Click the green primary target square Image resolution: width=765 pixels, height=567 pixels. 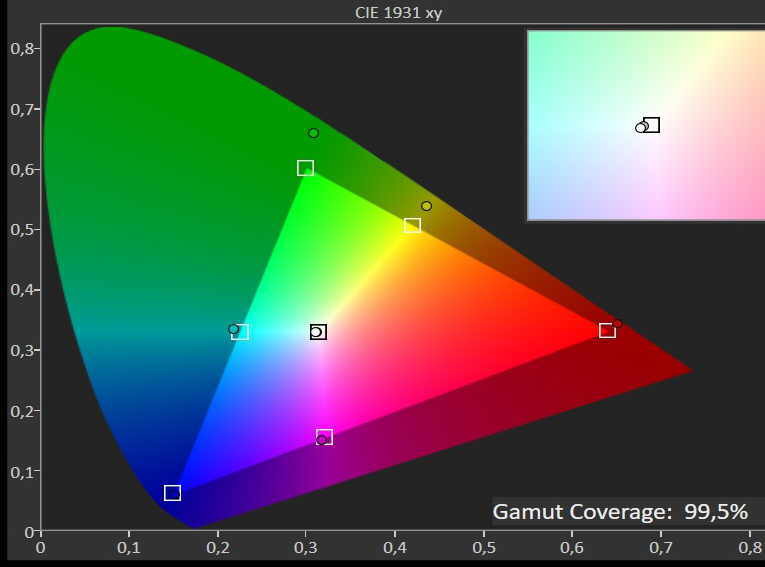[x=305, y=168]
